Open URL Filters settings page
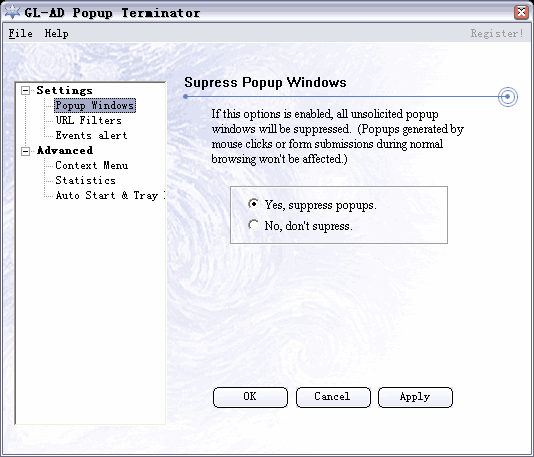This screenshot has height=457, width=534. click(x=89, y=120)
